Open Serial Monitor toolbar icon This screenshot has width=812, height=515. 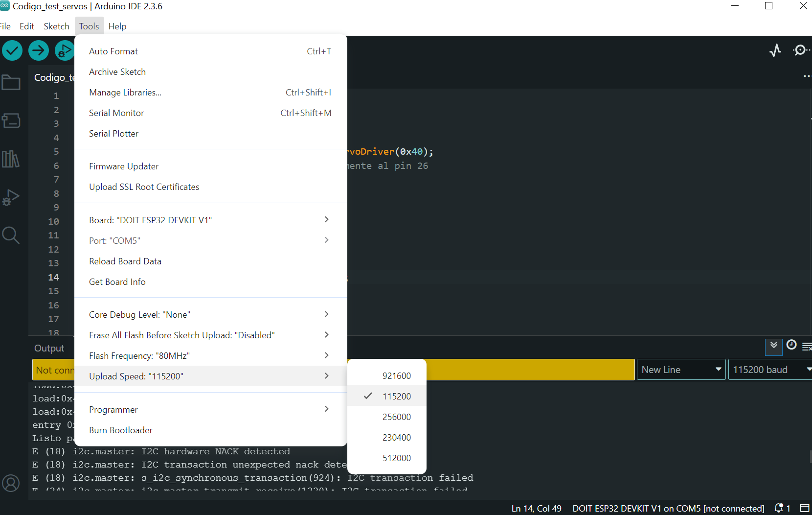[x=801, y=50]
